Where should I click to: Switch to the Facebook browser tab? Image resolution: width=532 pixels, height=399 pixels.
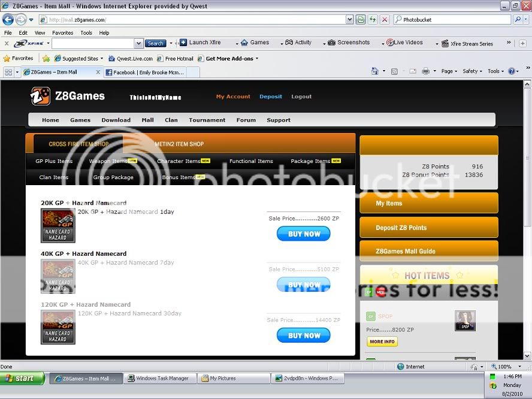[144, 72]
